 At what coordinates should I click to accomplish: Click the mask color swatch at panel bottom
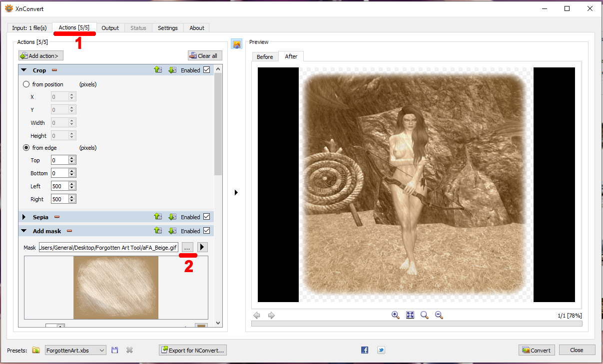201,326
